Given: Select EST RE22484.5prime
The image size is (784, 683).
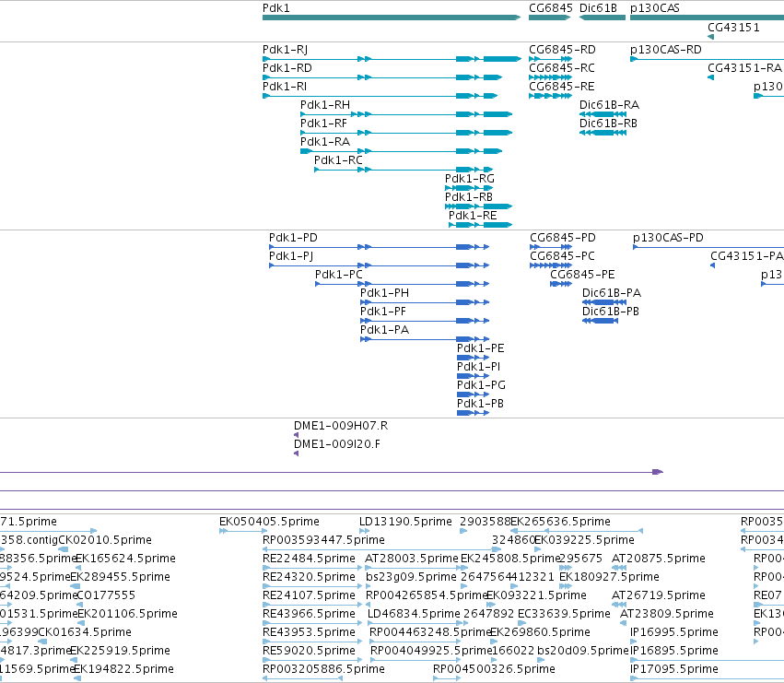Looking at the screenshot, I should [312, 568].
